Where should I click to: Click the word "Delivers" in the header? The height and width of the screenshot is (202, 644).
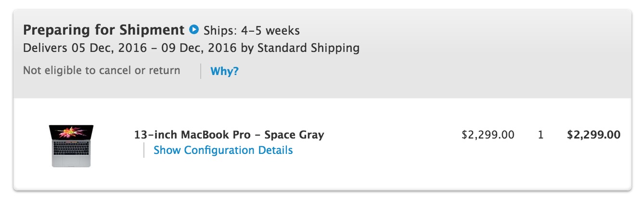[x=46, y=48]
